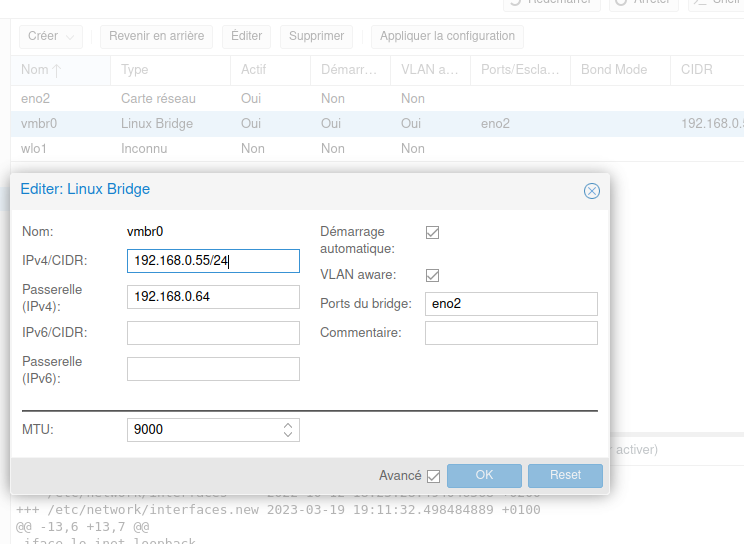
Task: Close the Editer: Linux Bridge dialog
Action: (x=591, y=191)
